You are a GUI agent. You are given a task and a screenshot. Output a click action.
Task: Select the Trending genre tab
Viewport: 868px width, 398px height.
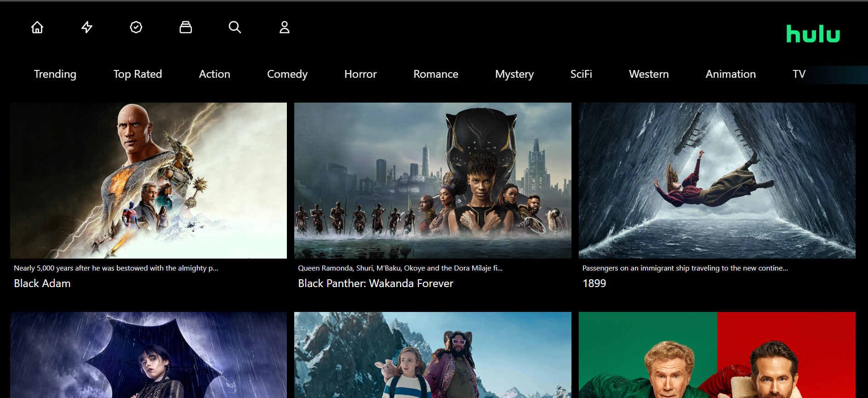pos(55,74)
